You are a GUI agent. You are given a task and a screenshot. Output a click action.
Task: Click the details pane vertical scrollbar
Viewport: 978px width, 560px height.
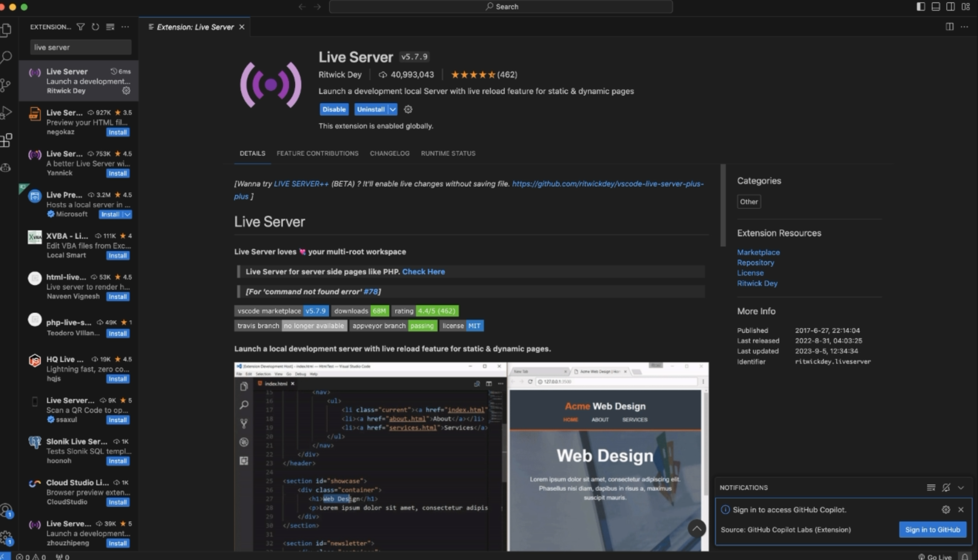tap(723, 206)
